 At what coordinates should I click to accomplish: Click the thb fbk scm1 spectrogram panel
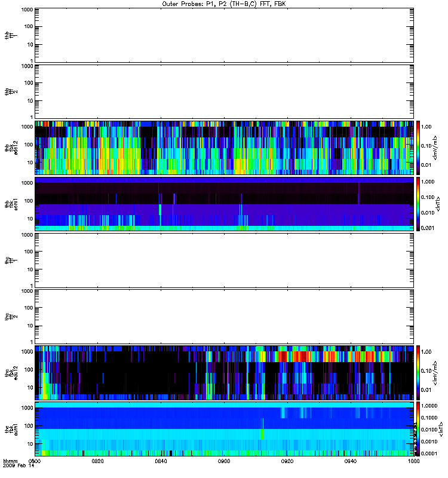click(x=225, y=204)
